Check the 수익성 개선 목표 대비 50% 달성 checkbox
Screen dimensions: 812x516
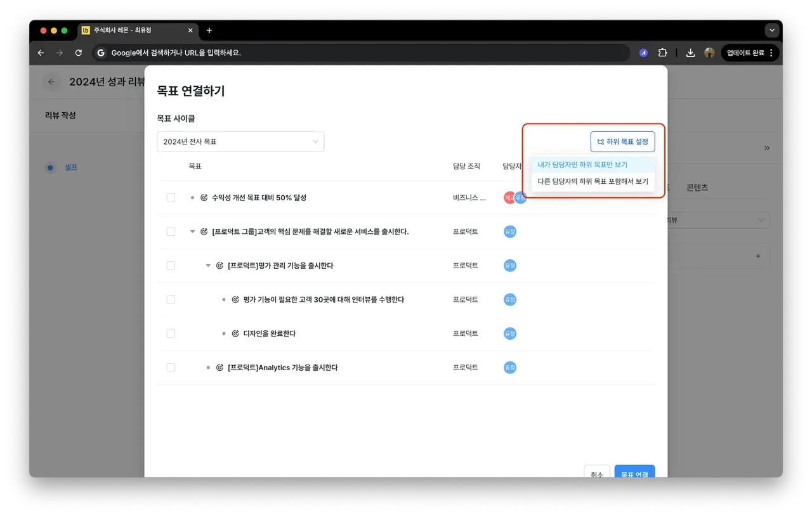pos(171,198)
